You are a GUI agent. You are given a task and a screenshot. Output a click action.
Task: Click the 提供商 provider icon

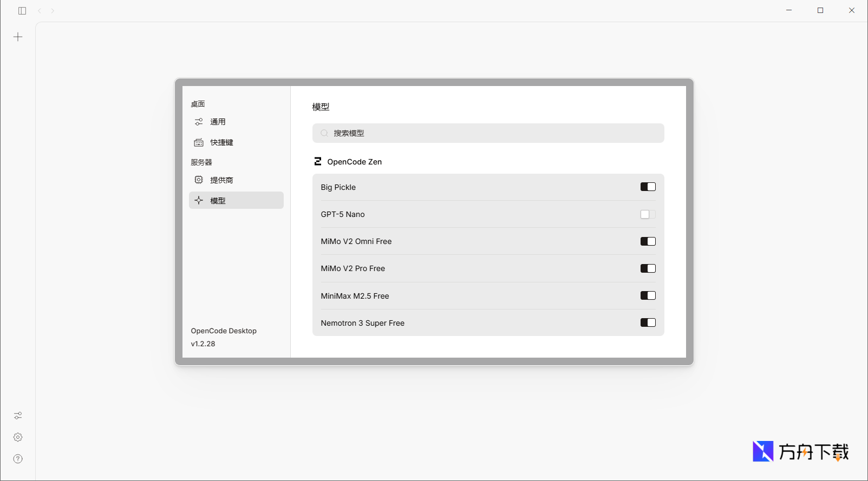coord(199,180)
